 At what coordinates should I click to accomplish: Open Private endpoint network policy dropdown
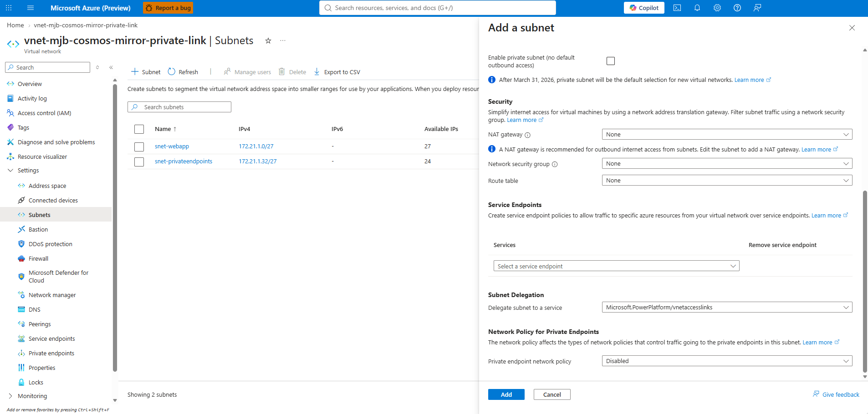click(727, 361)
